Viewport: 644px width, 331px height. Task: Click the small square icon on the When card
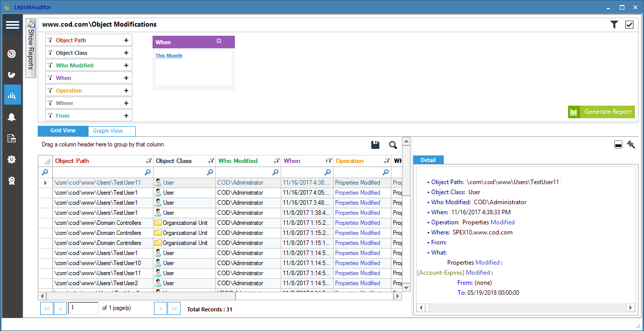[219, 41]
